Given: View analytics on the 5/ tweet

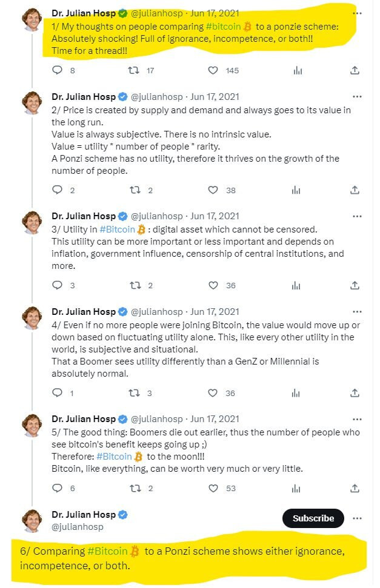Looking at the screenshot, I should pyautogui.click(x=296, y=488).
